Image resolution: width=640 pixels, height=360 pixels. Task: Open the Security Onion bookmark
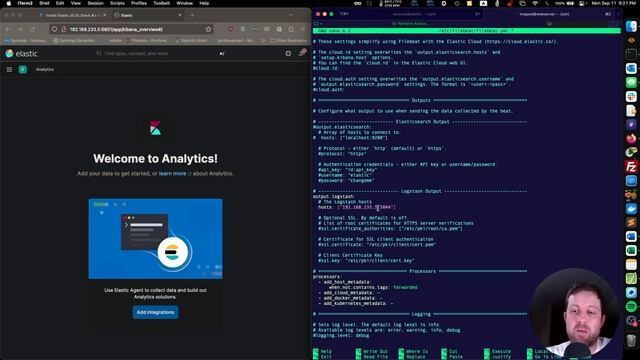(x=192, y=40)
